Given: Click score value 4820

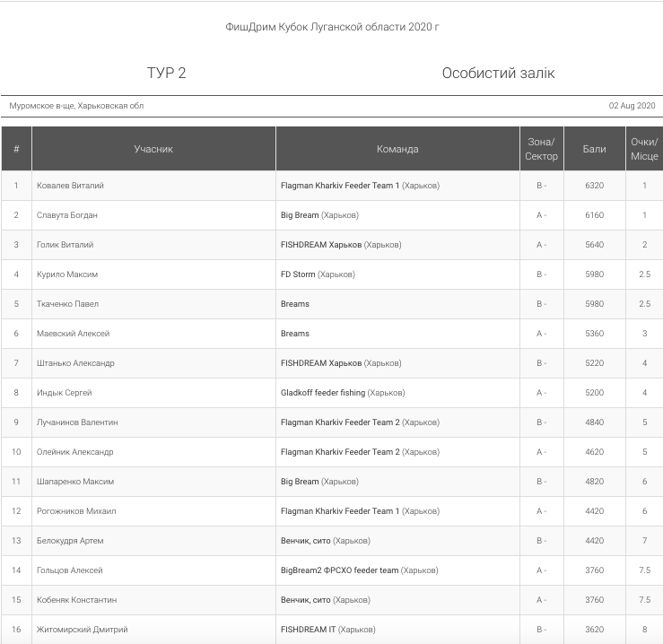Looking at the screenshot, I should [595, 482].
